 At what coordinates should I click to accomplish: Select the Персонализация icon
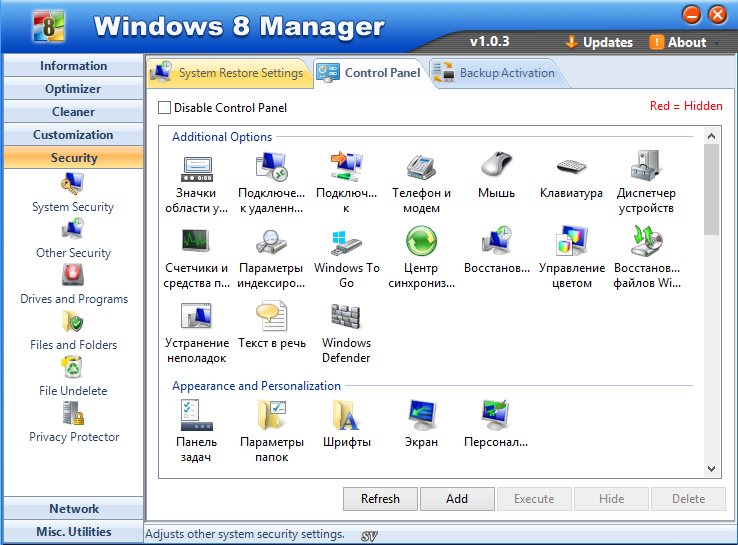point(496,415)
